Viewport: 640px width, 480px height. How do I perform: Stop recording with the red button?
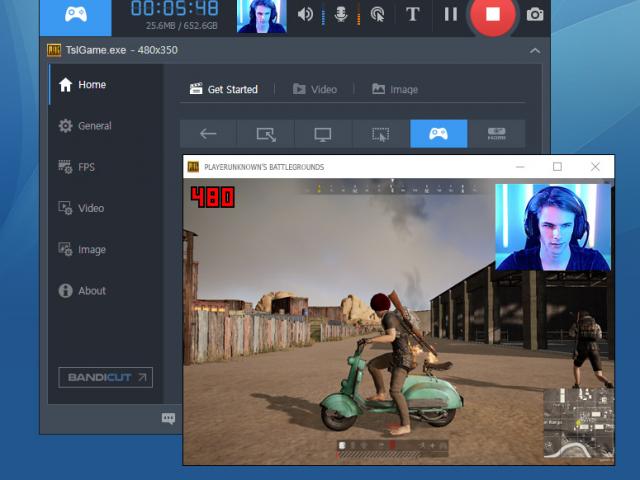click(x=492, y=15)
